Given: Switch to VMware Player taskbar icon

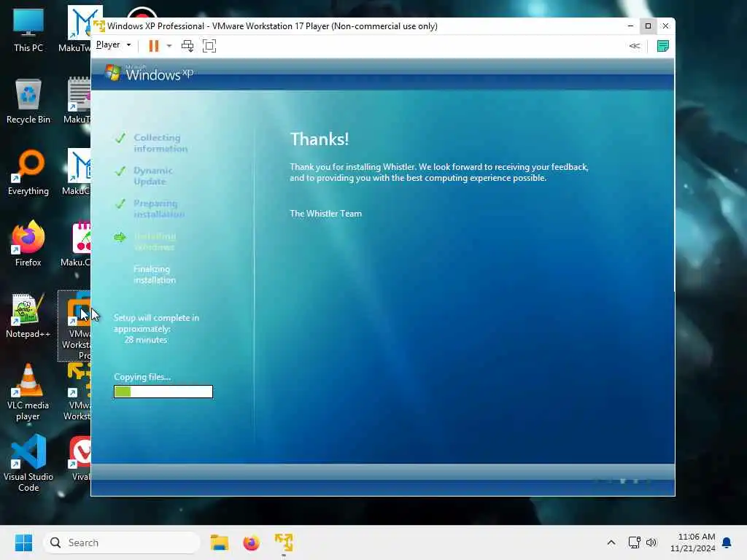Looking at the screenshot, I should (x=284, y=542).
